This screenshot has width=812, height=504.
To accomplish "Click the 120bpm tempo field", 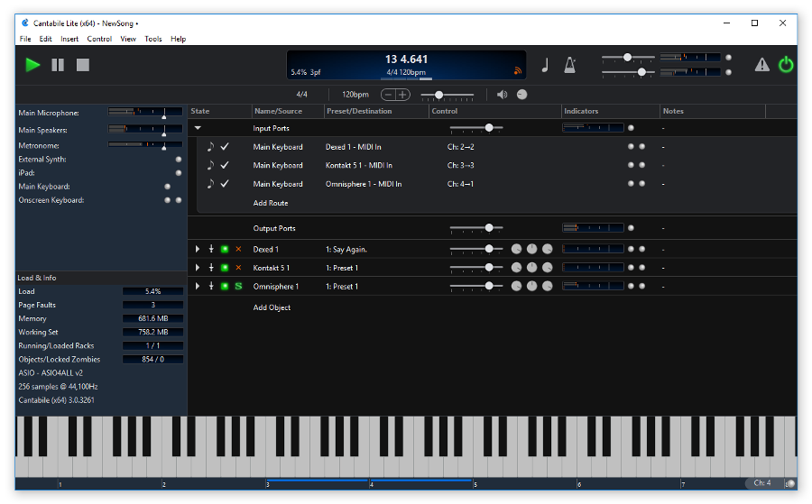I will point(355,94).
